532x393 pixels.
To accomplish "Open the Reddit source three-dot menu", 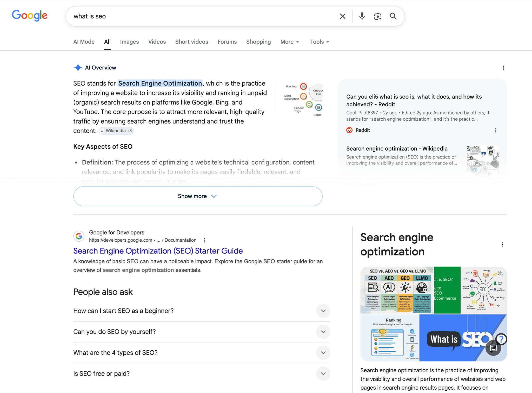I will (496, 130).
